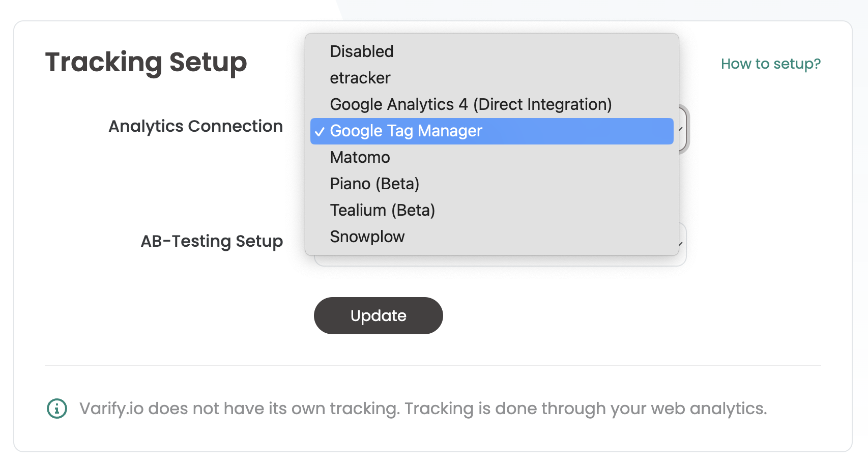Click the Varify.io tracking info text

coord(423,409)
